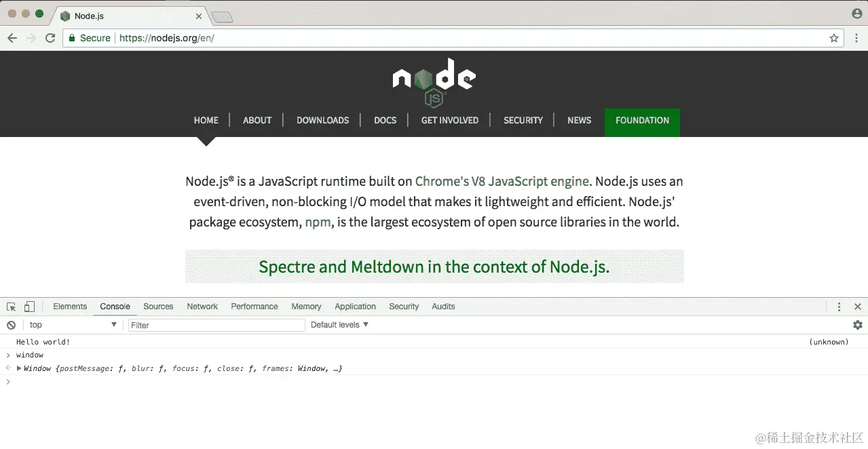This screenshot has width=868, height=449.
Task: Open the Spectre and Meltdown announcement banner
Action: pyautogui.click(x=434, y=267)
